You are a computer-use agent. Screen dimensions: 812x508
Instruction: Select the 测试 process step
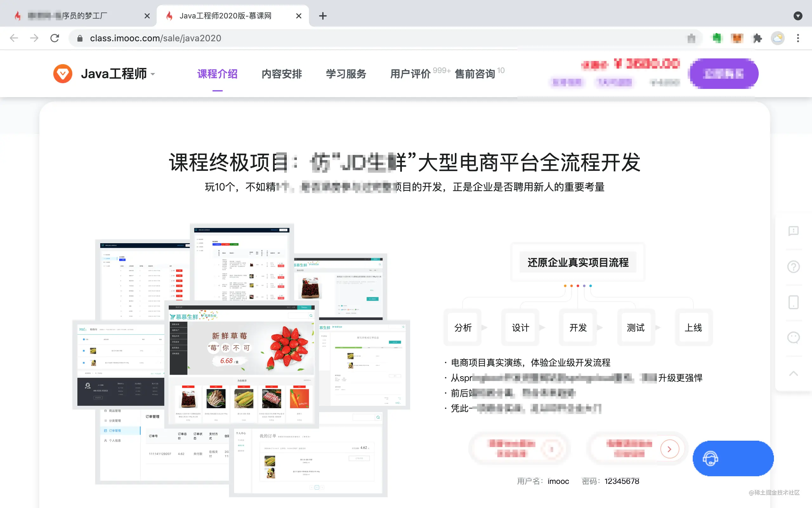click(636, 328)
